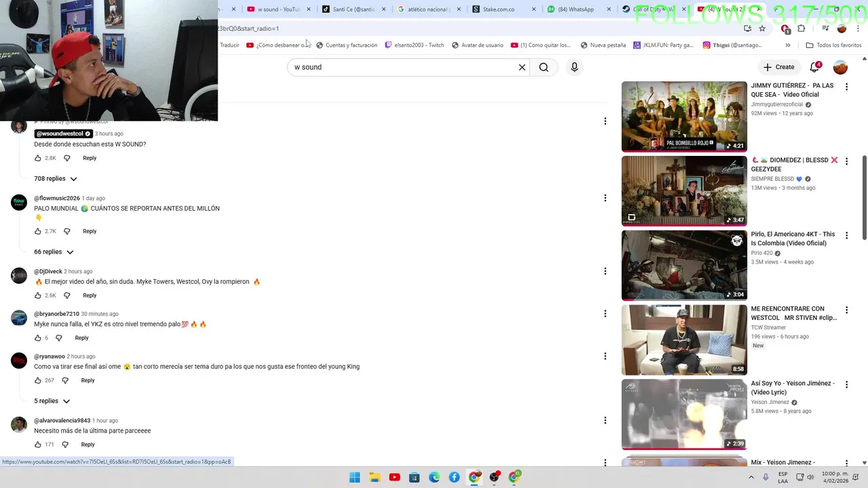The width and height of the screenshot is (868, 488).
Task: Dislike the @ryanawoo comment
Action: (65, 380)
